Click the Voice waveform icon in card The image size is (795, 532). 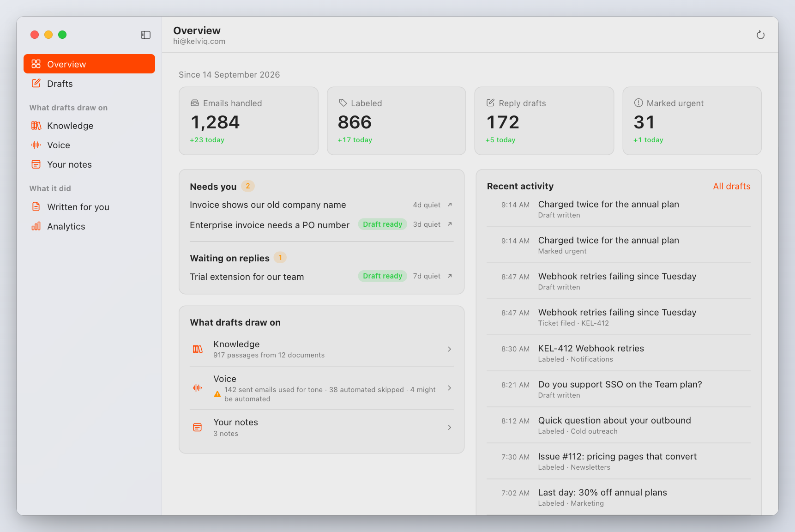click(x=198, y=388)
